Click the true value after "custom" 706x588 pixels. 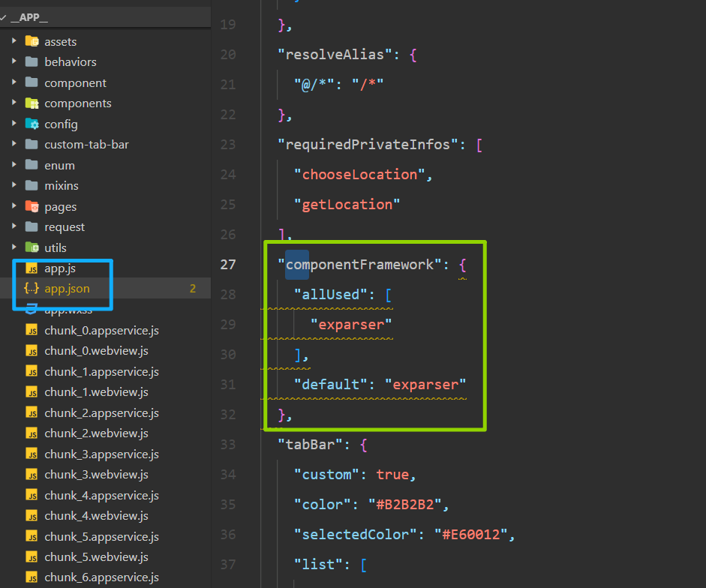[392, 475]
